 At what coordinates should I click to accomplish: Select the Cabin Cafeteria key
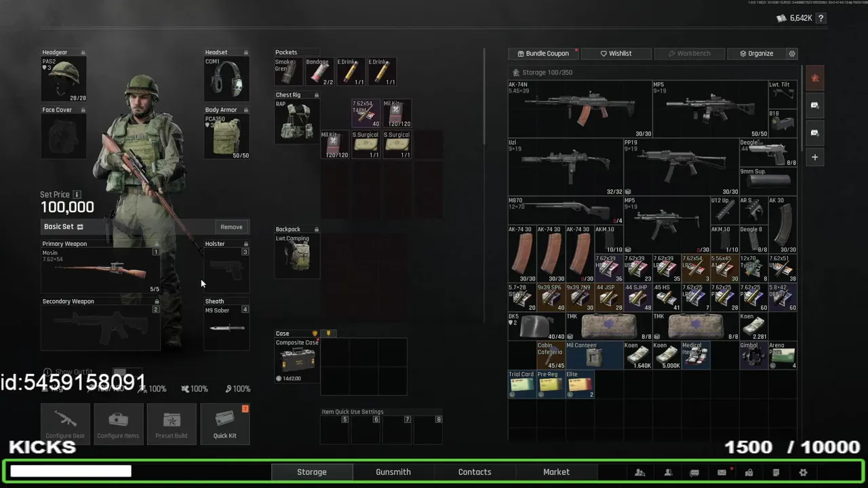pyautogui.click(x=551, y=355)
